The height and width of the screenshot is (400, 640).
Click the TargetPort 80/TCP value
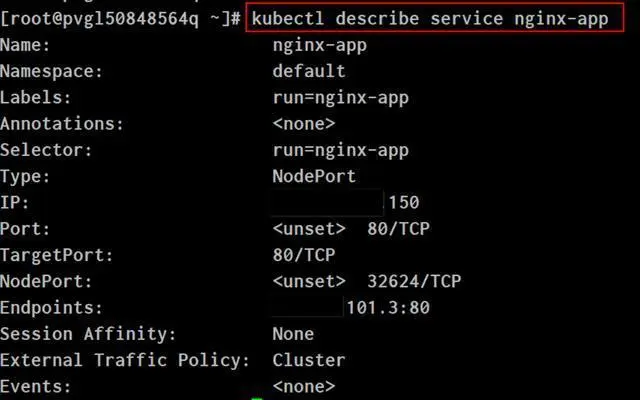click(304, 255)
